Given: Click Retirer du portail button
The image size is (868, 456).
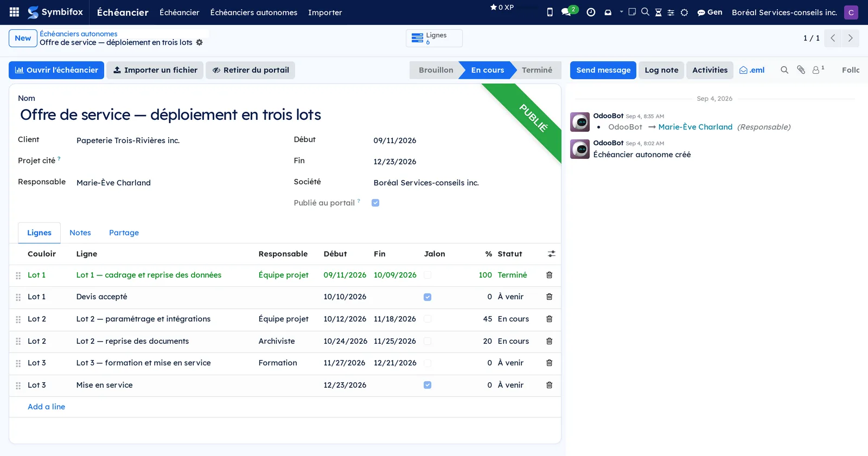Looking at the screenshot, I should (x=250, y=70).
